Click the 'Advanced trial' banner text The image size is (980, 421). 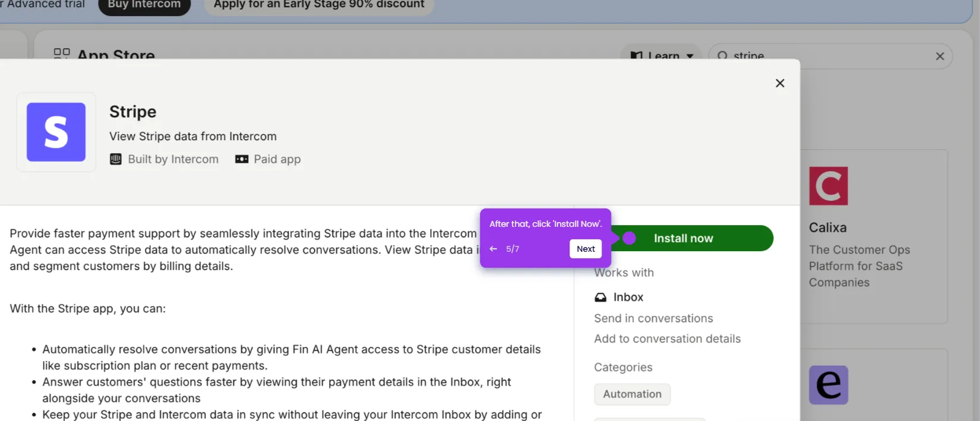(x=46, y=5)
